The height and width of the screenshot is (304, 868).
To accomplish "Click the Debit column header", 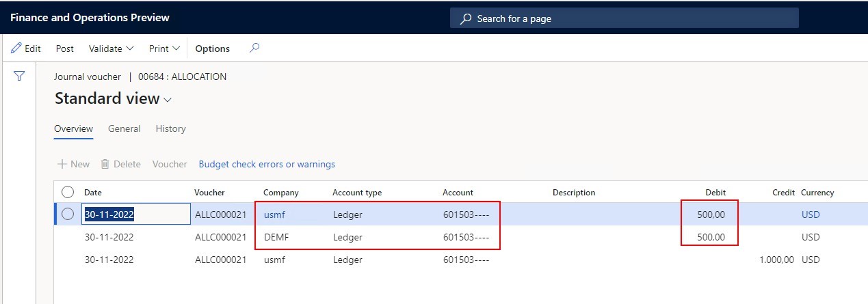I will (x=715, y=193).
